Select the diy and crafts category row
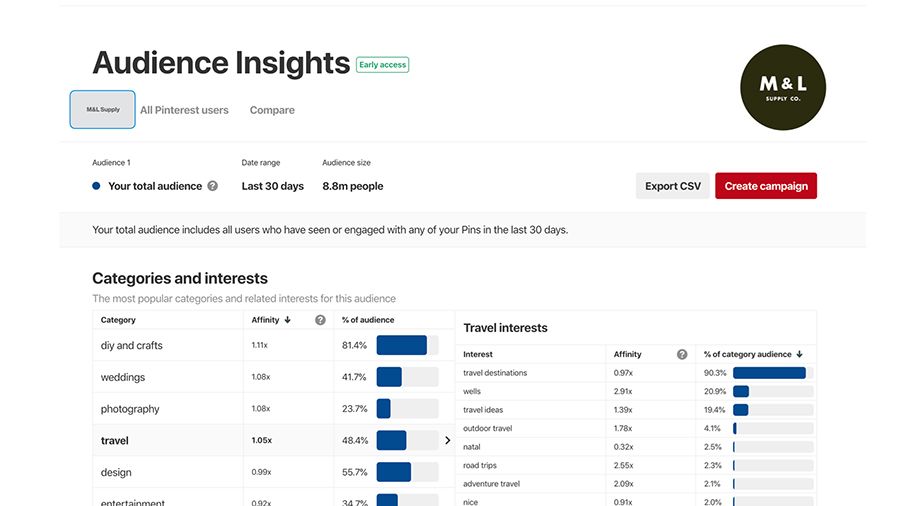This screenshot has height=506, width=900. [x=132, y=345]
